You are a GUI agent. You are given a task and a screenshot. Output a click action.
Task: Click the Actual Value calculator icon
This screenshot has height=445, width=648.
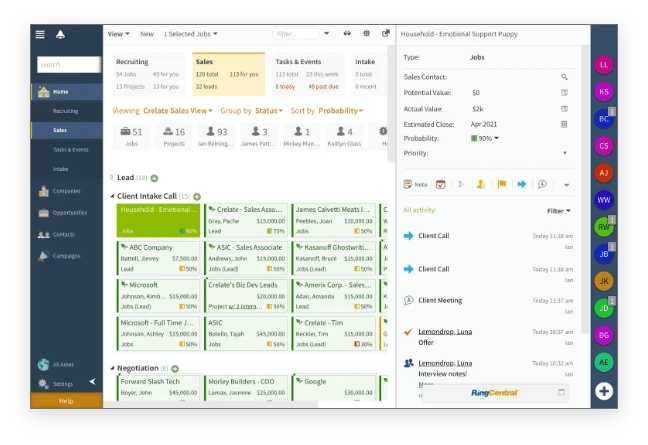point(564,109)
